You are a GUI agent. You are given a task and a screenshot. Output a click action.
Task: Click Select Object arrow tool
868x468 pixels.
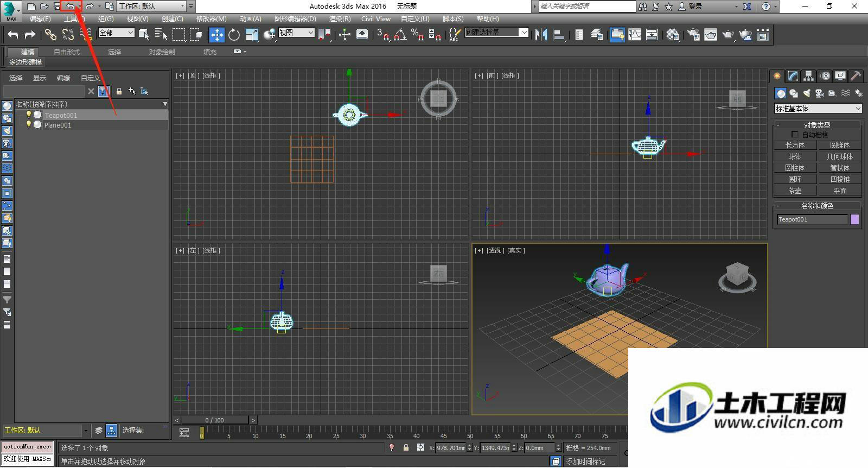144,35
